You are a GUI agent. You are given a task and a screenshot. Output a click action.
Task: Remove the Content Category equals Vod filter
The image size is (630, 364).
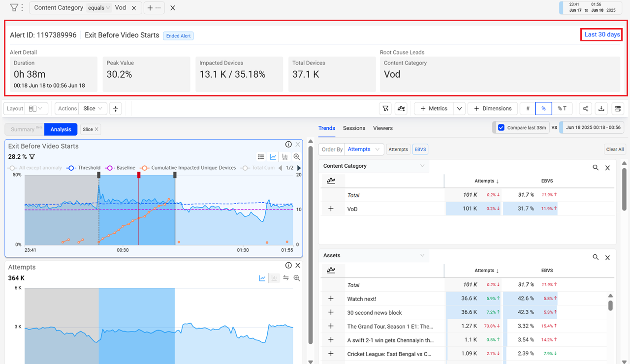click(x=134, y=8)
